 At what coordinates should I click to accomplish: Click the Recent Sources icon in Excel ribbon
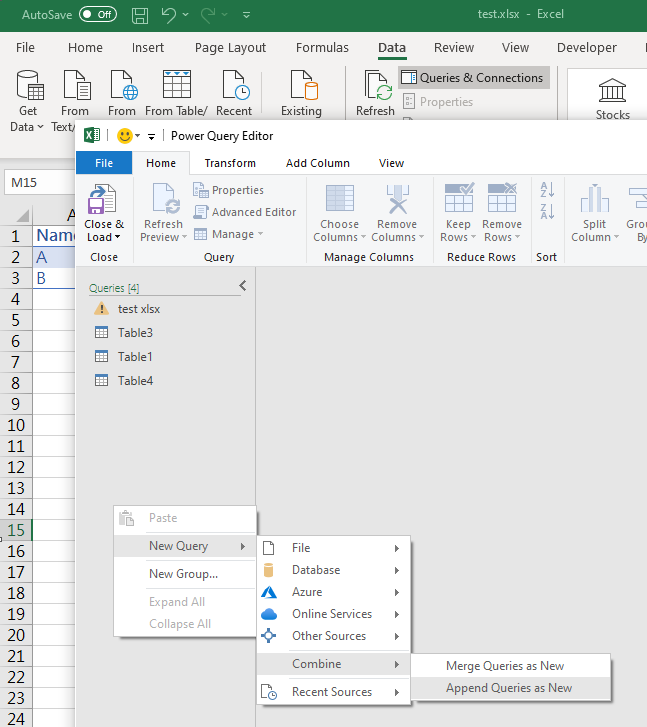point(236,85)
